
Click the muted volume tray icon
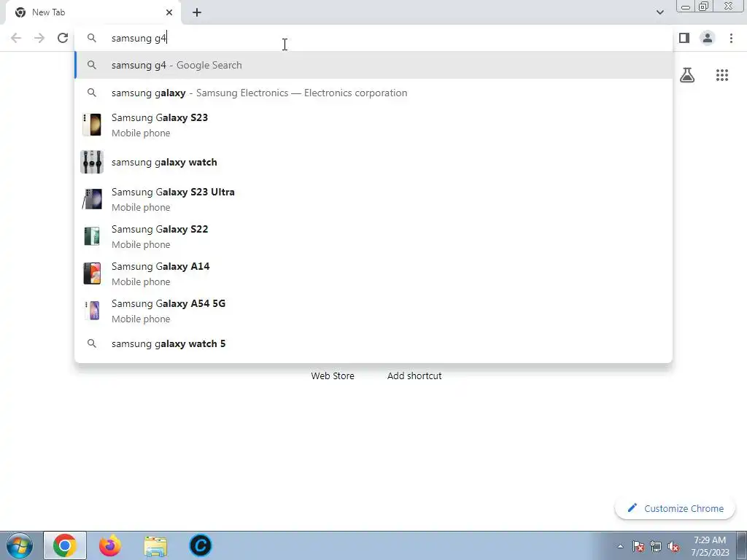click(673, 546)
